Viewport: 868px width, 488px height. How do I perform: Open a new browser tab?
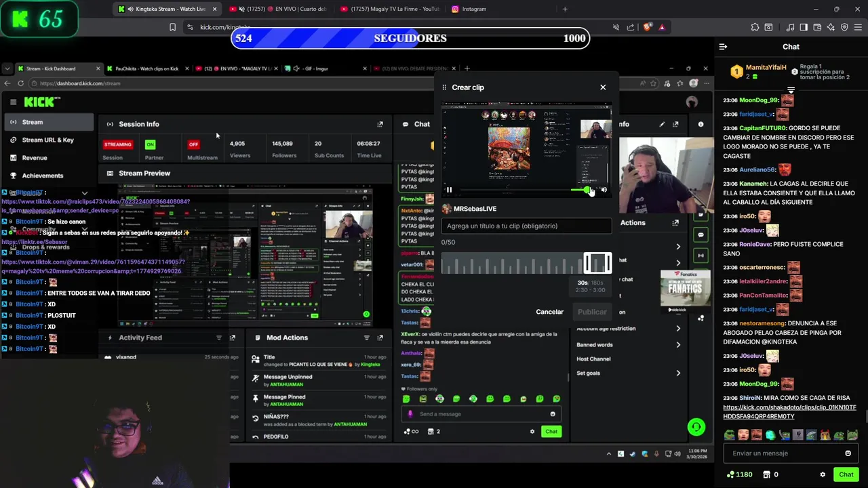pos(565,9)
